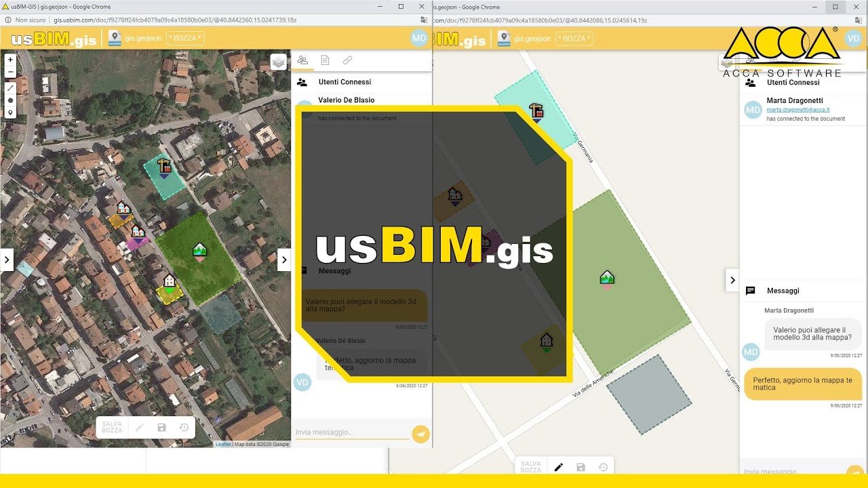Expand the left-side panel arrow on satellite map

7,259
